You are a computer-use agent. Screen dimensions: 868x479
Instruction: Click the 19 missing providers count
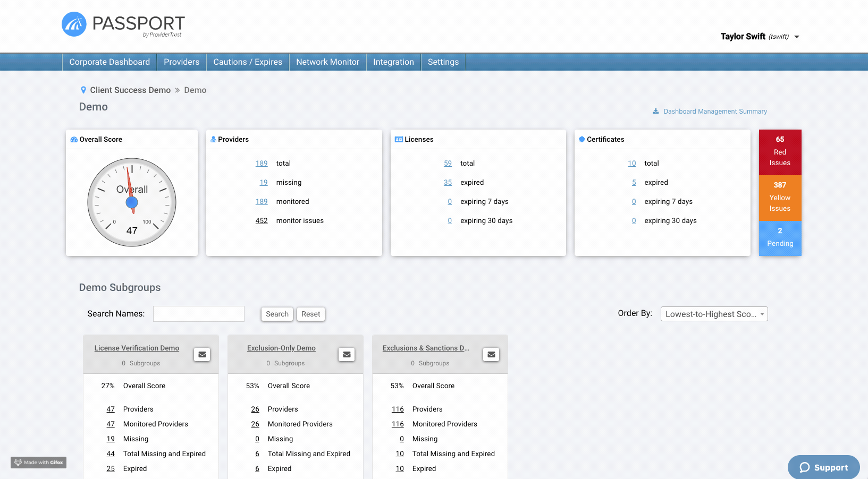point(264,183)
